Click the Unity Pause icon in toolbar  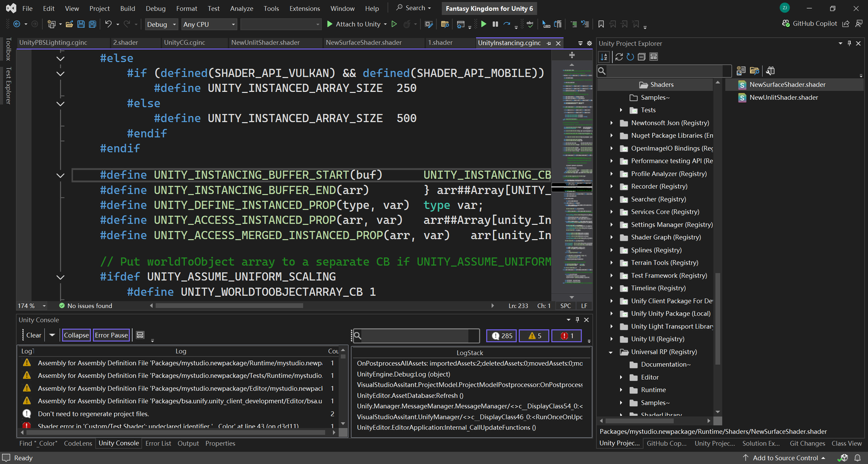tap(495, 24)
